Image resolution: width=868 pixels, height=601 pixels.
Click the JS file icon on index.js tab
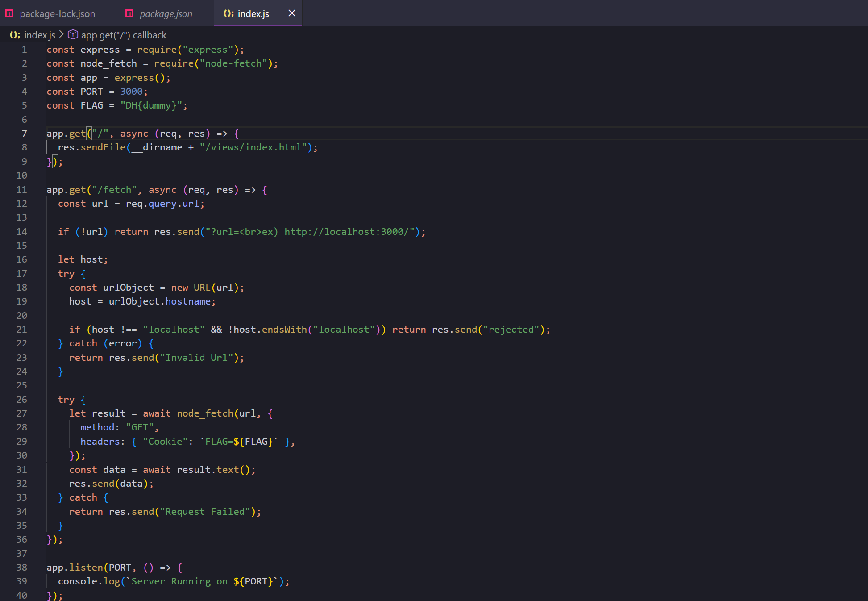tap(228, 13)
